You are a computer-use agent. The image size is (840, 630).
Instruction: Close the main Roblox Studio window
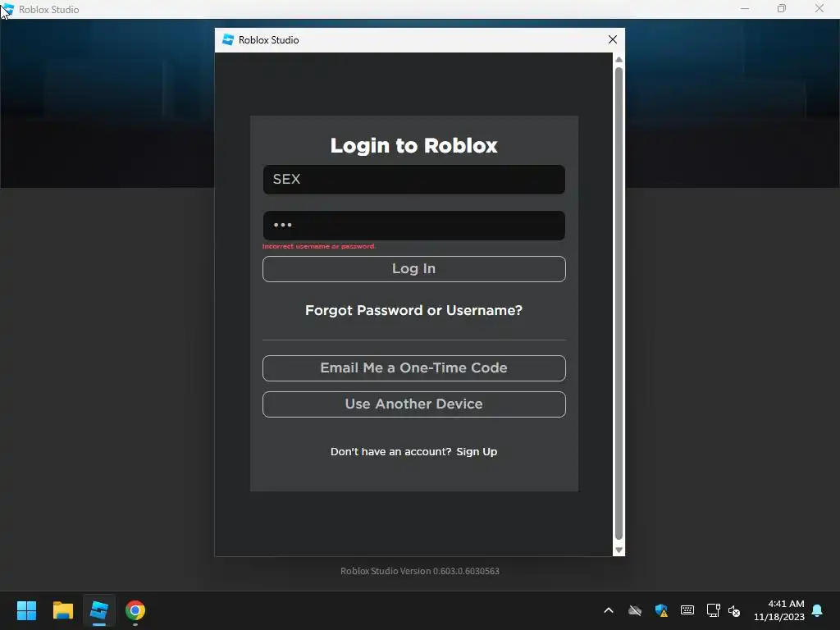[x=819, y=9]
